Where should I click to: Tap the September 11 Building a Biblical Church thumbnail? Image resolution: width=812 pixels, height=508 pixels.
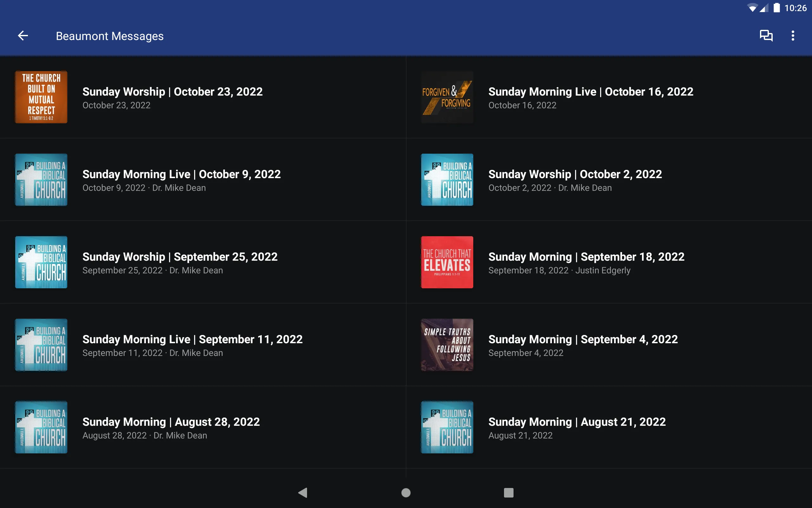point(41,345)
